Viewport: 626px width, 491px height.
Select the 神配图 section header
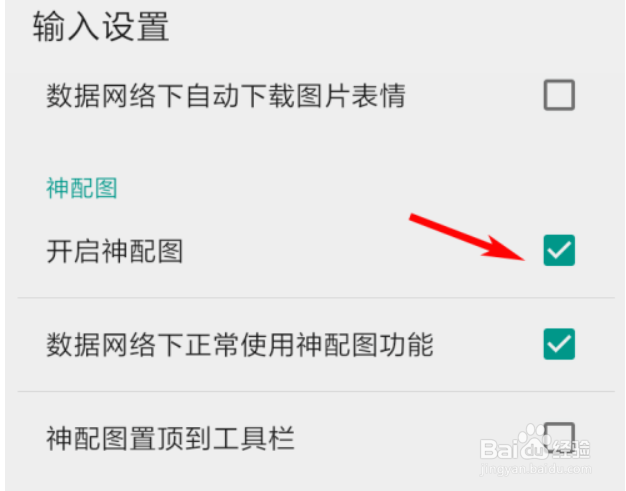(x=82, y=188)
